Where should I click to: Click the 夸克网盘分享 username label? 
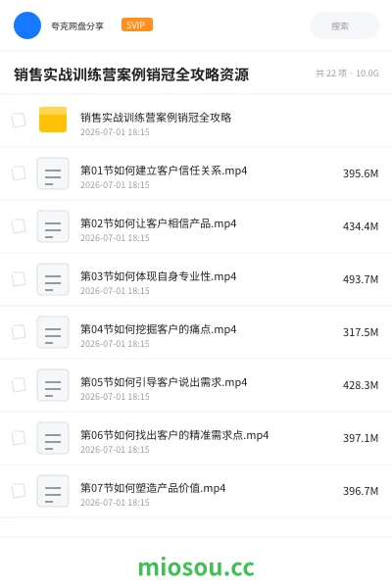point(77,25)
